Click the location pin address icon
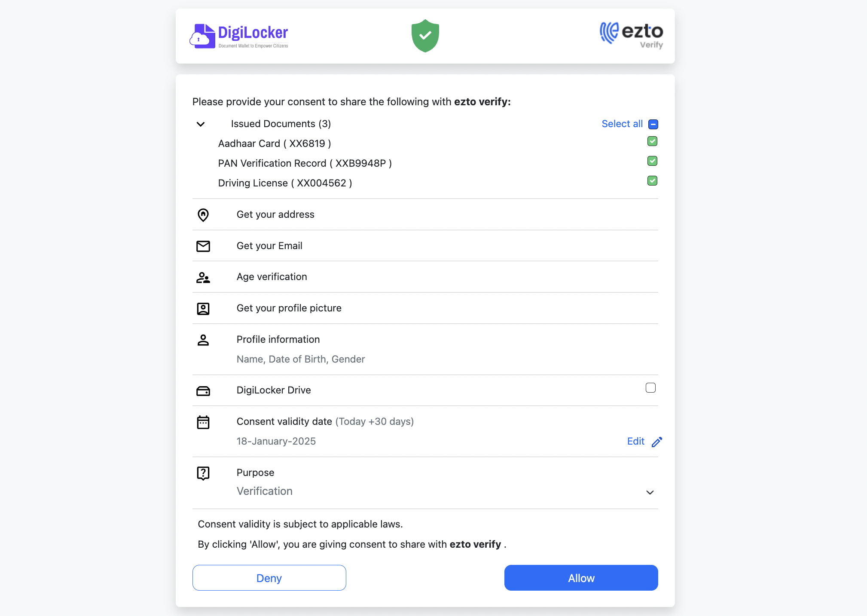Viewport: 867px width, 616px height. (x=203, y=215)
